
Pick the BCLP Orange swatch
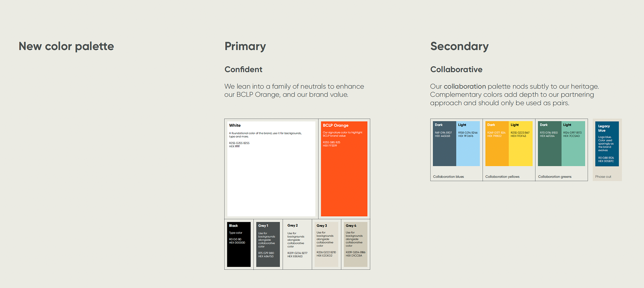click(x=344, y=169)
